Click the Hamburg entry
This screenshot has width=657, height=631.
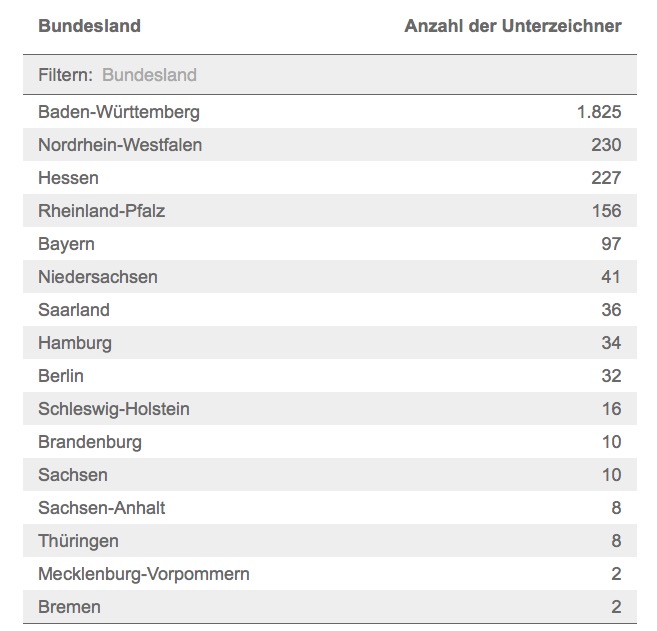[75, 343]
